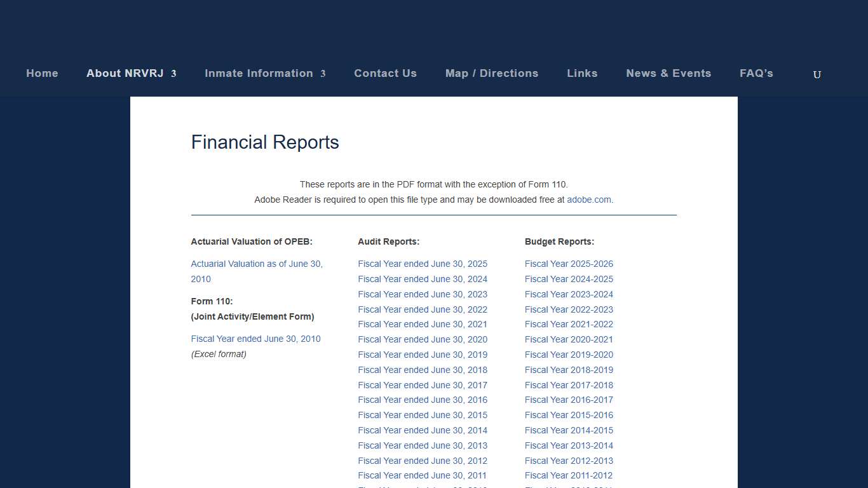Expand the About NRVRJ dropdown menu

(x=126, y=73)
